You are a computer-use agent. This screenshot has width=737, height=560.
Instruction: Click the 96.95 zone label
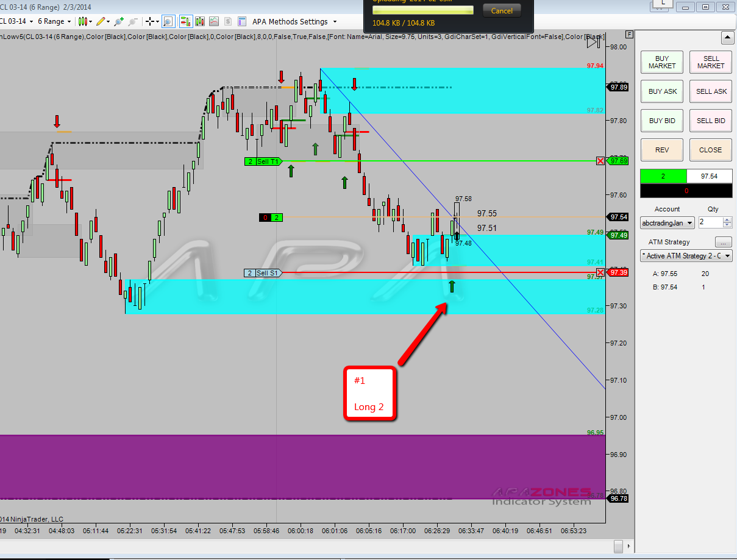(x=595, y=433)
